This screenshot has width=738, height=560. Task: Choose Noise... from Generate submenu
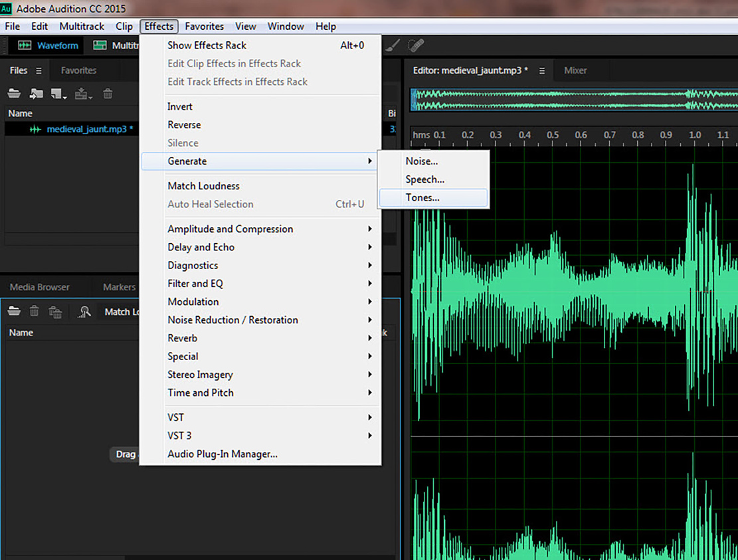tap(434, 161)
